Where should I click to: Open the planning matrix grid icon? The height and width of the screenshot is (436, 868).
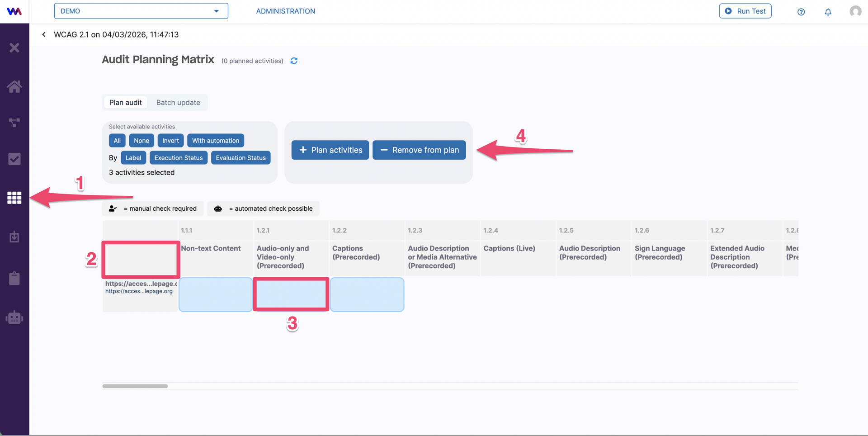click(14, 198)
